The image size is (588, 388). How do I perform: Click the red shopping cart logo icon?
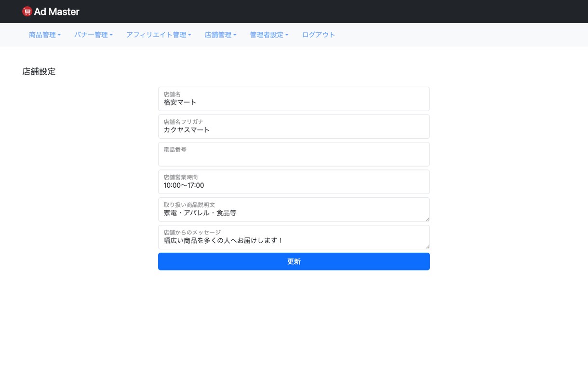pos(27,12)
